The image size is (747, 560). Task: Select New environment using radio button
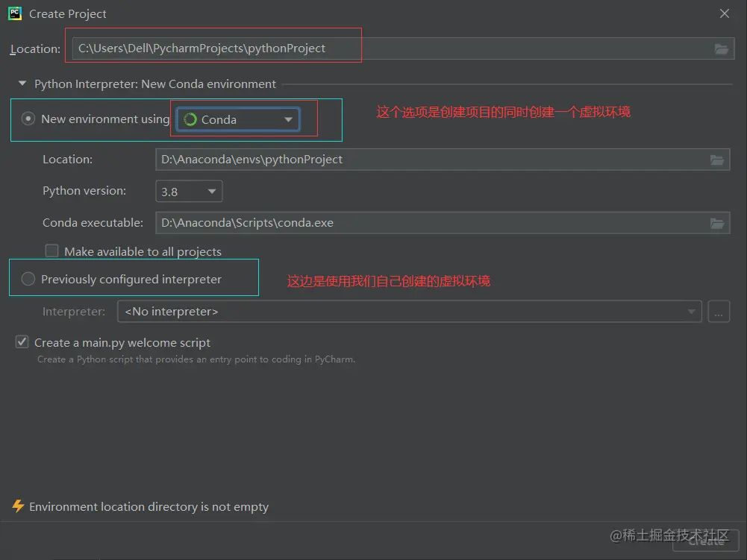28,119
